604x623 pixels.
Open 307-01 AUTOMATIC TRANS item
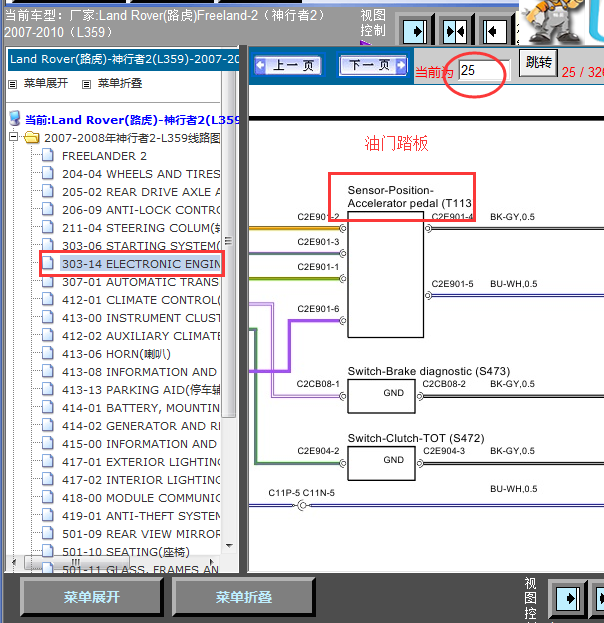point(141,282)
